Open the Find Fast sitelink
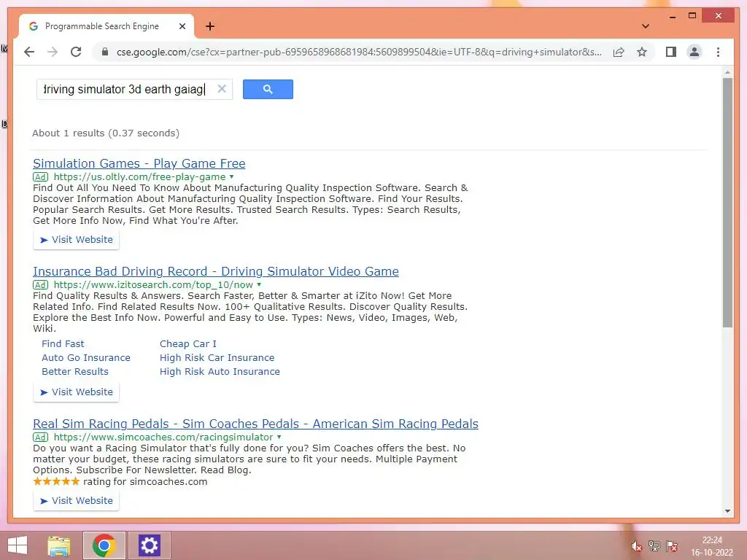Screen dimensions: 747x560 63,344
